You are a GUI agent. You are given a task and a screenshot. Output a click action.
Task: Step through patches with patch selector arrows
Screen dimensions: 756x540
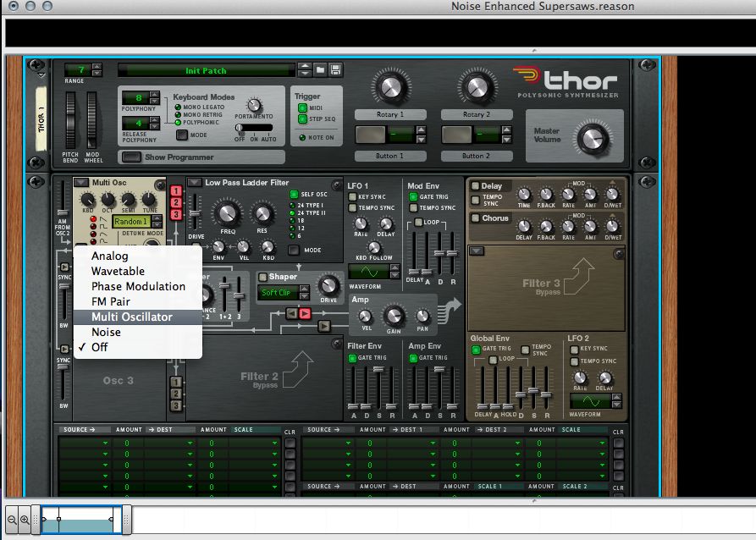(304, 70)
